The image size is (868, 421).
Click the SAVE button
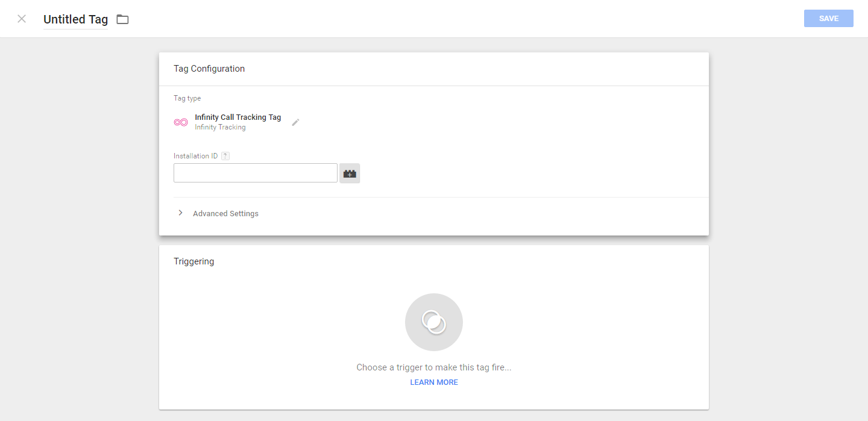828,19
